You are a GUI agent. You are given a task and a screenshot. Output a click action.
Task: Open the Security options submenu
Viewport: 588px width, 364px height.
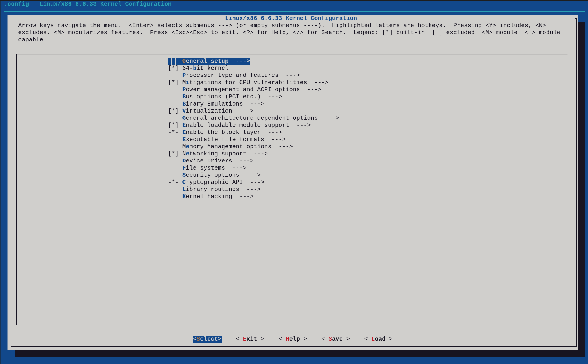pos(221,175)
